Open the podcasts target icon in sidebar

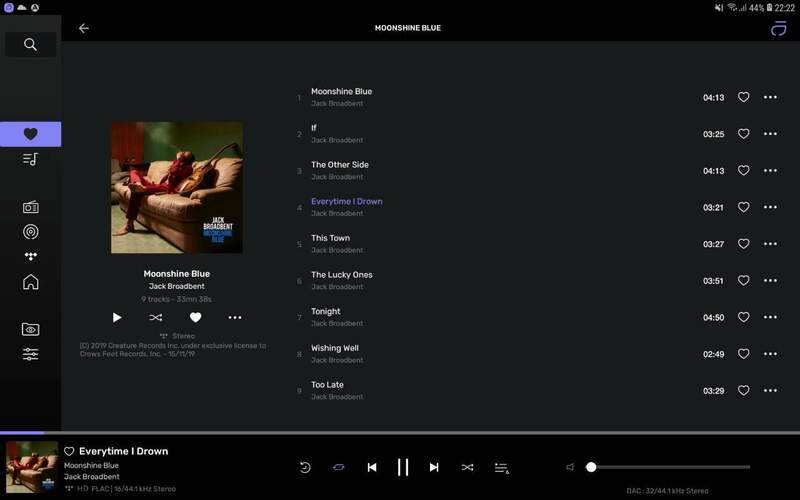31,232
